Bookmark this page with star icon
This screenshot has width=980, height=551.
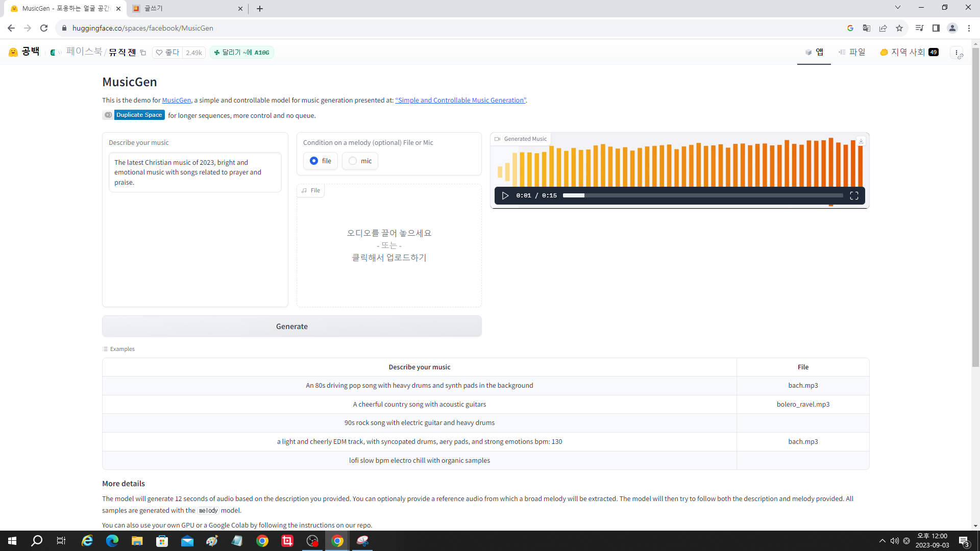(x=899, y=28)
